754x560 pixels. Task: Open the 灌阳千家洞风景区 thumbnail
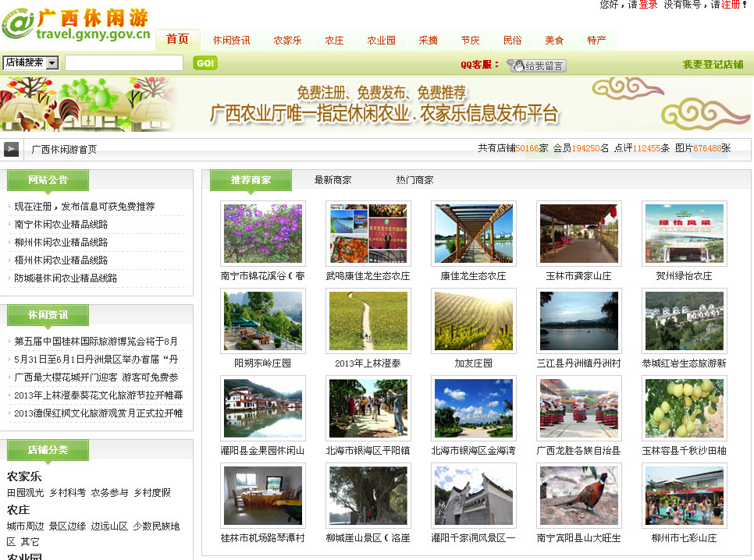tap(474, 495)
